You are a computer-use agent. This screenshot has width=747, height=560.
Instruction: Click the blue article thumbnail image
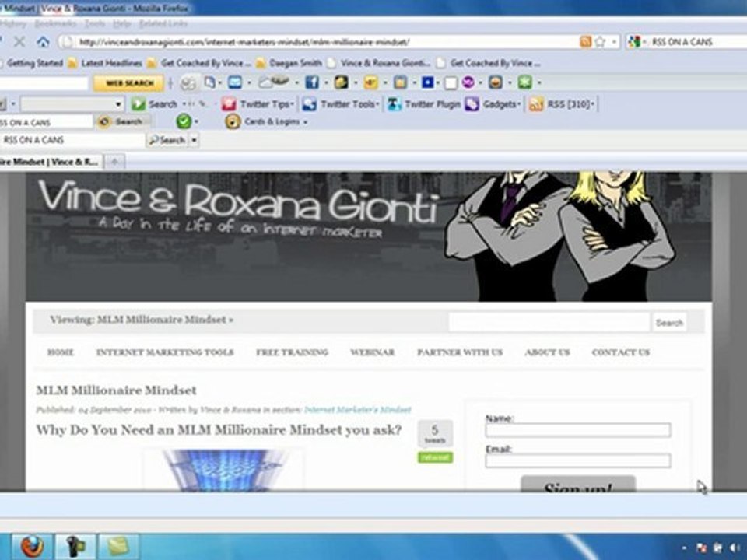[224, 470]
